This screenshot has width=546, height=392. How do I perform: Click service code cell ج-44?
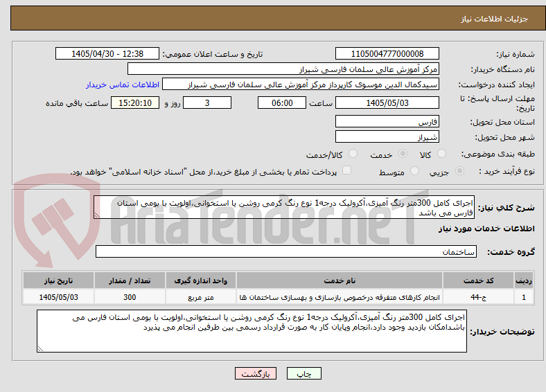tap(479, 297)
